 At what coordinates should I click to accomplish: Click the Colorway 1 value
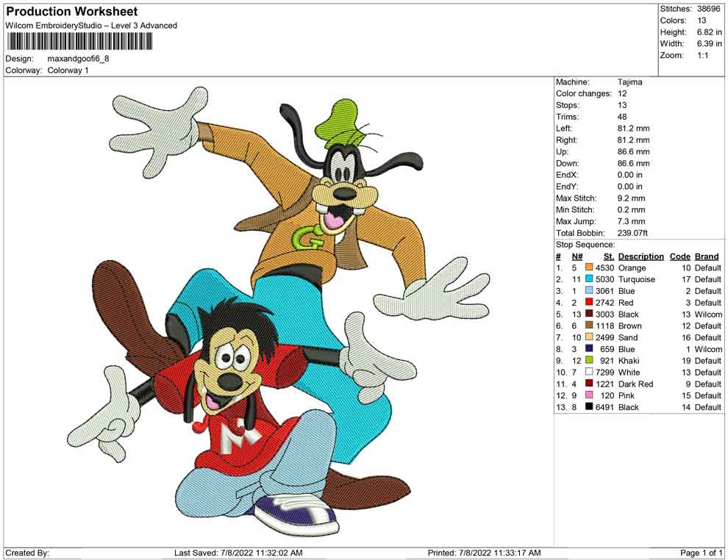coord(68,70)
